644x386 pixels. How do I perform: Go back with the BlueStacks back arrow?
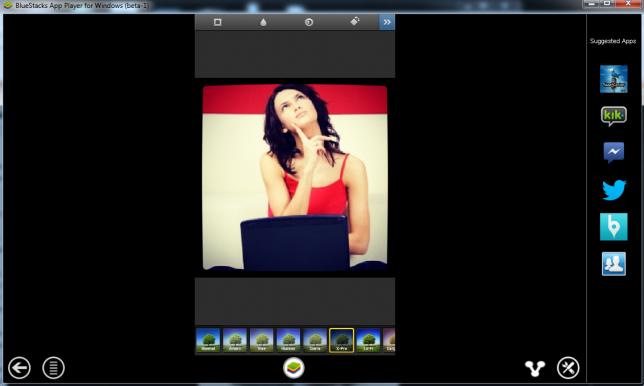pyautogui.click(x=19, y=368)
